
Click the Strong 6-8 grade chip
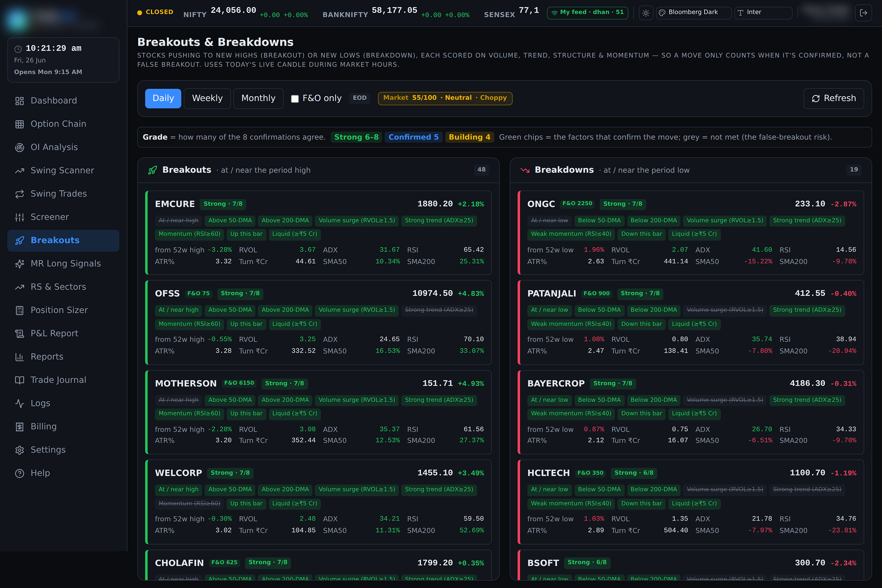point(356,137)
